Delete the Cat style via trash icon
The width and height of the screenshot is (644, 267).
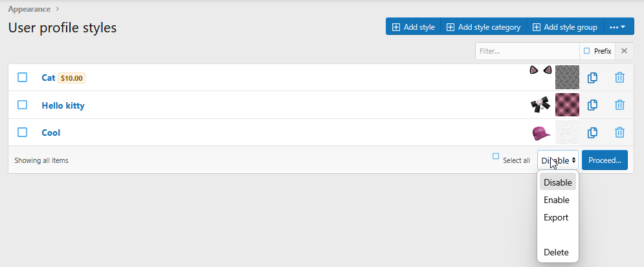tap(619, 78)
